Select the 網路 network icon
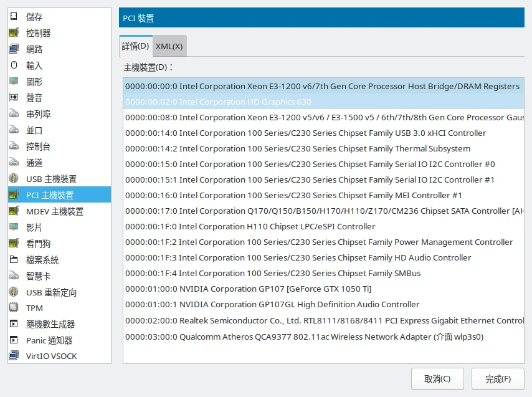The height and width of the screenshot is (397, 532). tap(14, 49)
